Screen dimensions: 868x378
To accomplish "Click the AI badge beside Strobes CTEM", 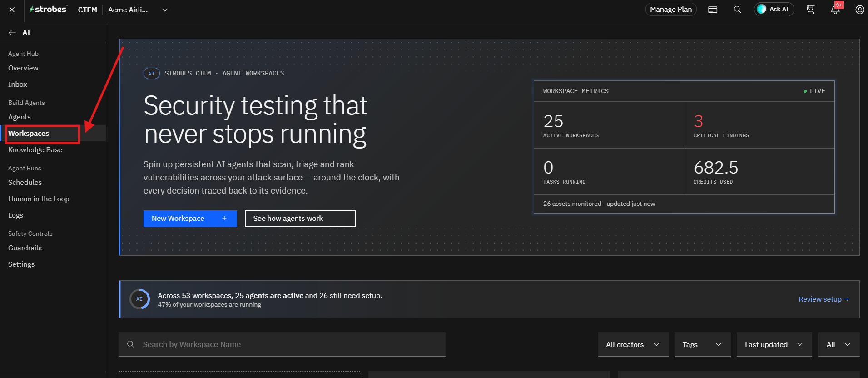I will (x=152, y=74).
